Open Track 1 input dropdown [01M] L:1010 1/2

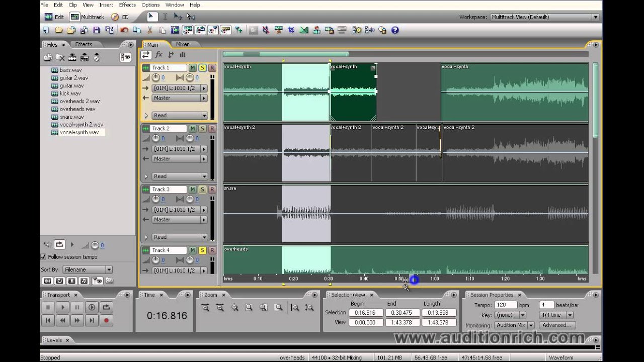click(x=180, y=88)
